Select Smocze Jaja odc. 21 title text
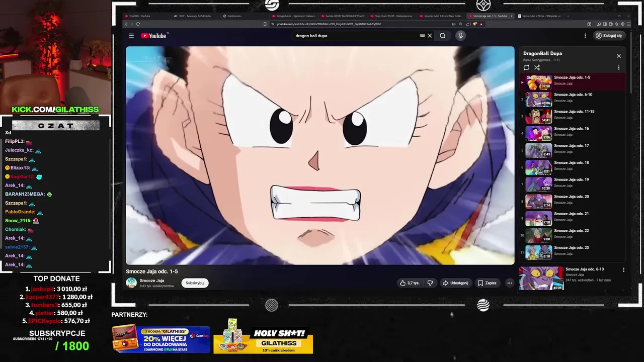This screenshot has width=644, height=362. tap(571, 214)
